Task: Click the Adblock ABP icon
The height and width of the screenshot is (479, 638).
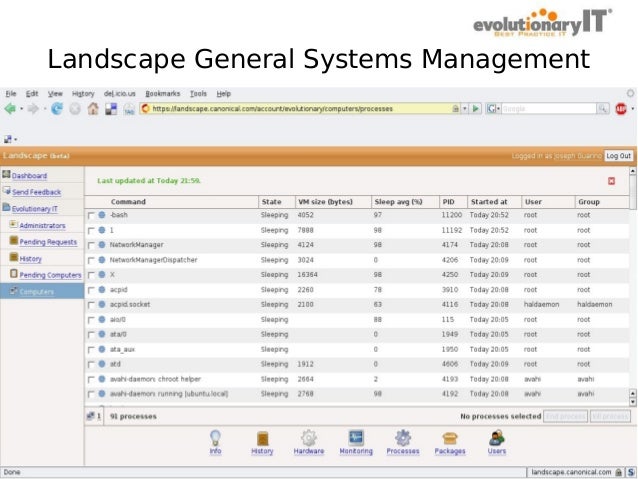Action: click(621, 109)
